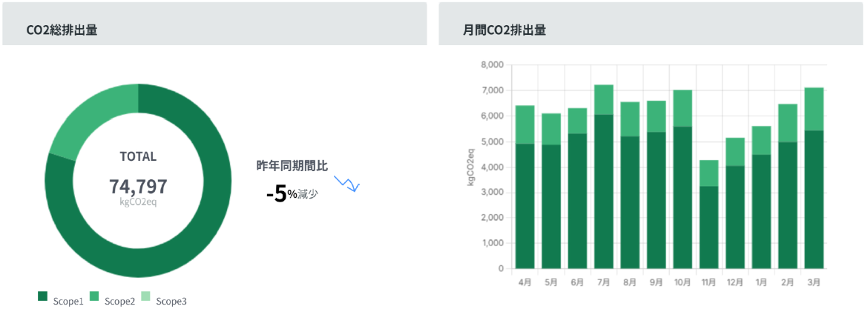This screenshot has width=868, height=309.
Task: Click the vertical kgCO2eq axis title
Action: (472, 167)
